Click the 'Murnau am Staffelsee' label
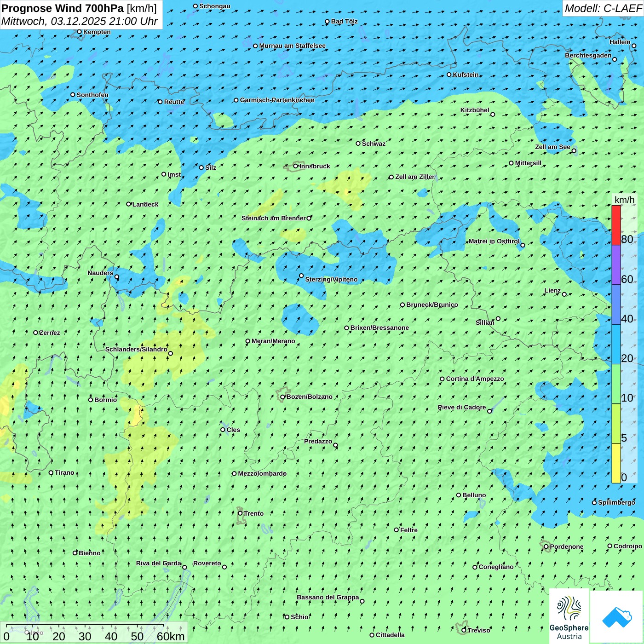Viewport: 644px width, 644px height. pyautogui.click(x=292, y=46)
